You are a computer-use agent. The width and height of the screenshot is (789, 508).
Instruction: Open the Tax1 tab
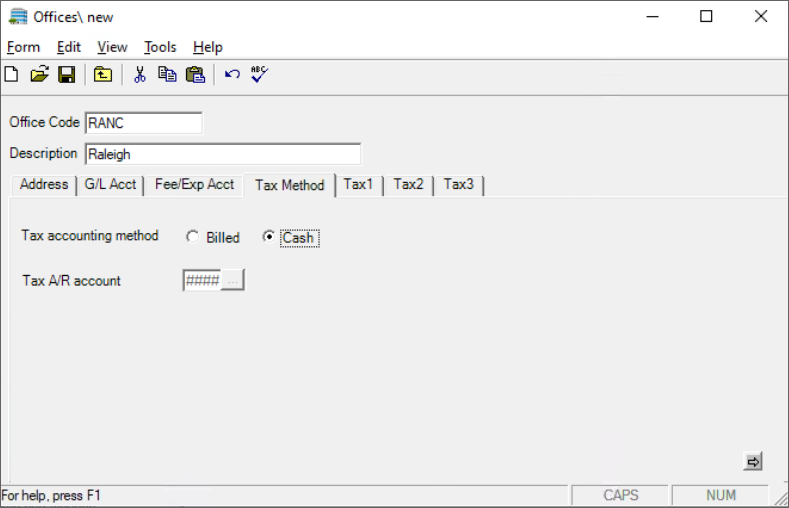[x=358, y=185]
